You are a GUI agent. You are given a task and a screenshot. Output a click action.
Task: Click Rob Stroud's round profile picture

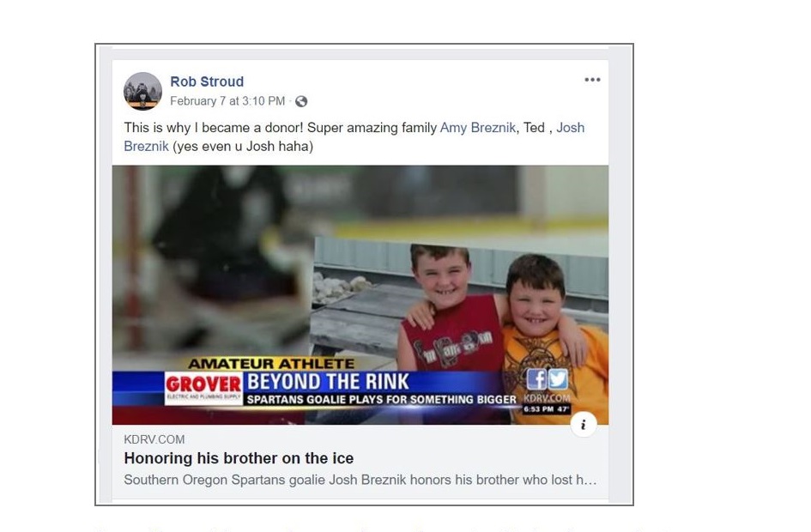pos(142,92)
